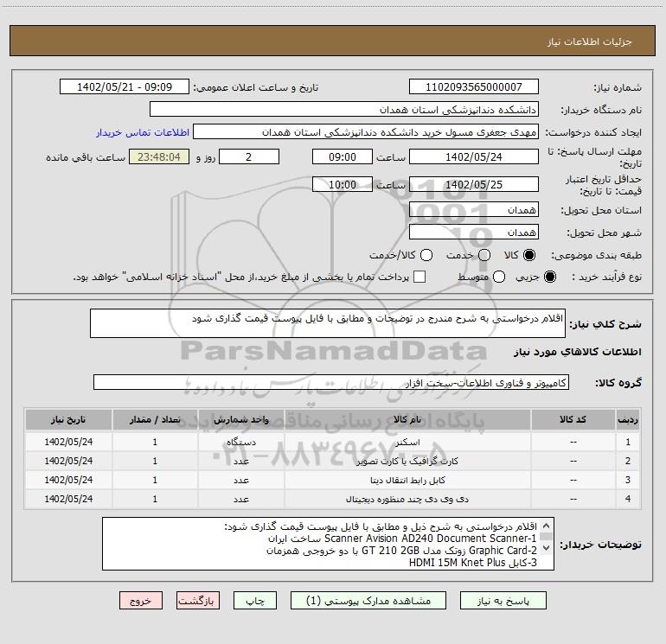666x644 pixels.
Task: Select the خدمت radio button
Action: coord(484,255)
